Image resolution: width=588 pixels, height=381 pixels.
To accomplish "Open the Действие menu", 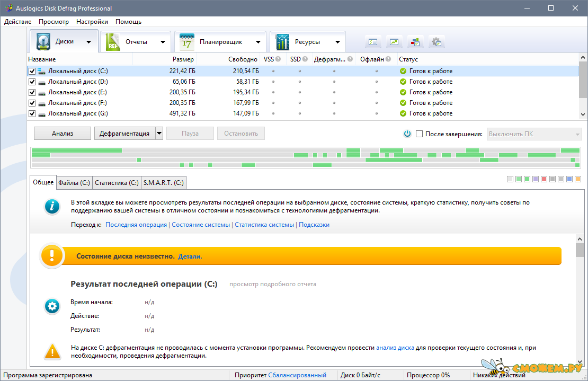I will (x=17, y=22).
